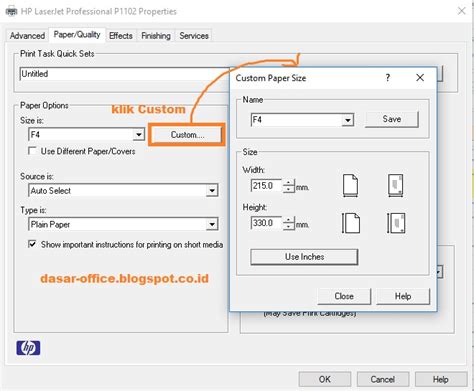Close the Custom Paper Size dialog via X
This screenshot has height=391, width=474.
pyautogui.click(x=420, y=78)
